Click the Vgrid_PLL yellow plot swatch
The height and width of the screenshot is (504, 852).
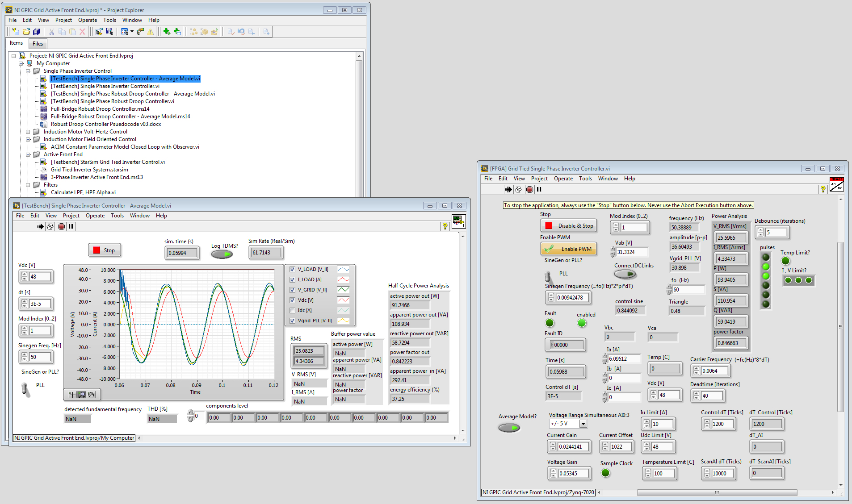click(343, 321)
